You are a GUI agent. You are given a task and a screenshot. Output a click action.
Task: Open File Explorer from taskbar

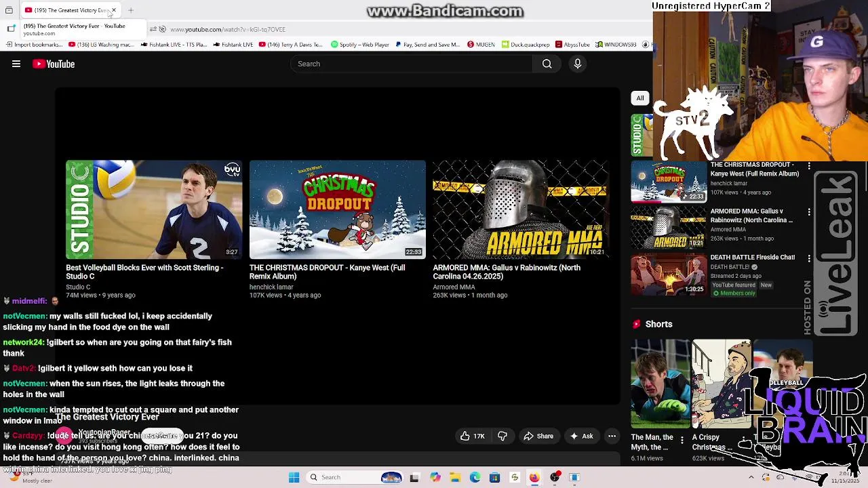pyautogui.click(x=455, y=477)
